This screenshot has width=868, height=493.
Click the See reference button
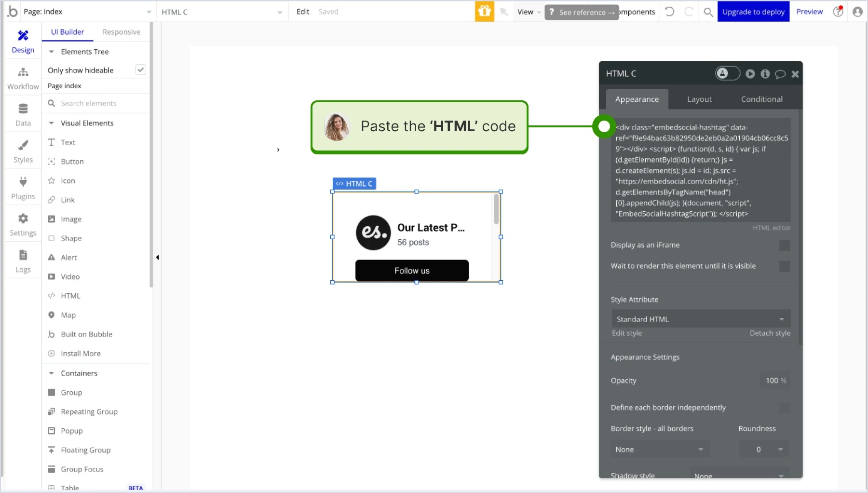click(582, 12)
